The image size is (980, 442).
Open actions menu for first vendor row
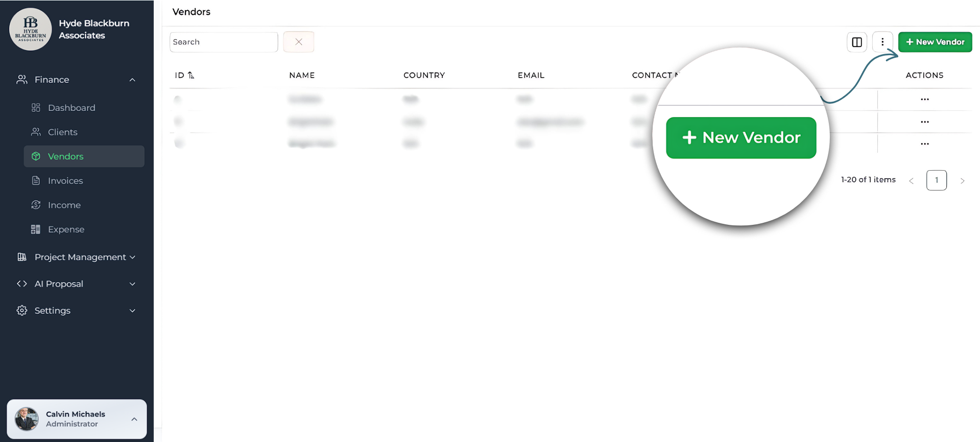924,99
